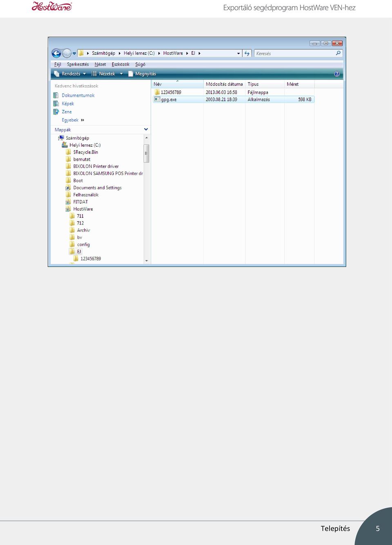
Task: Select gpg.exe application in file list
Action: tap(168, 99)
